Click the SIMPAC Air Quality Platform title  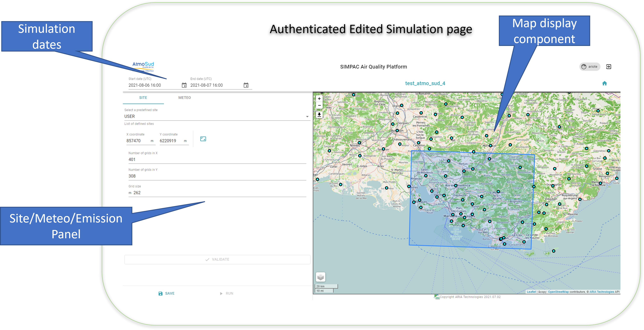(x=373, y=67)
